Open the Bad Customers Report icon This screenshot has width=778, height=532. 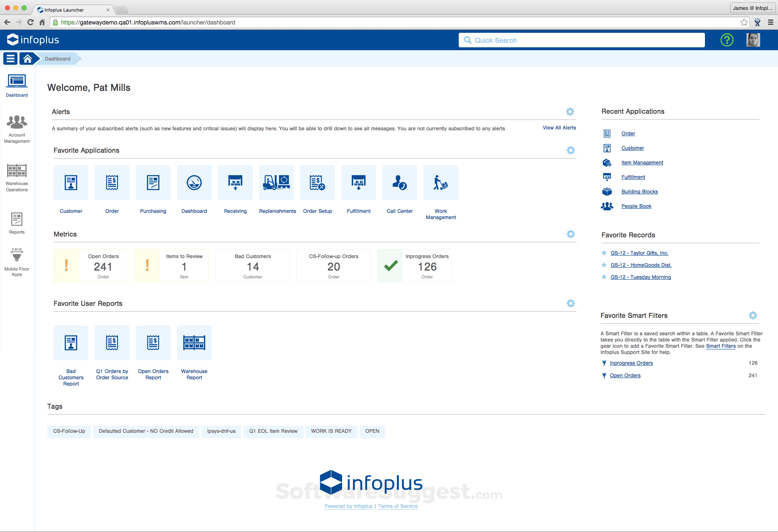point(71,343)
